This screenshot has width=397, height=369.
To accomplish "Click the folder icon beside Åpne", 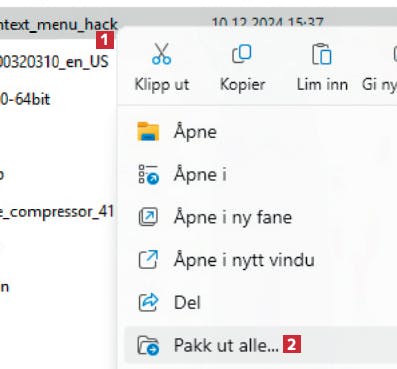I will [x=148, y=132].
